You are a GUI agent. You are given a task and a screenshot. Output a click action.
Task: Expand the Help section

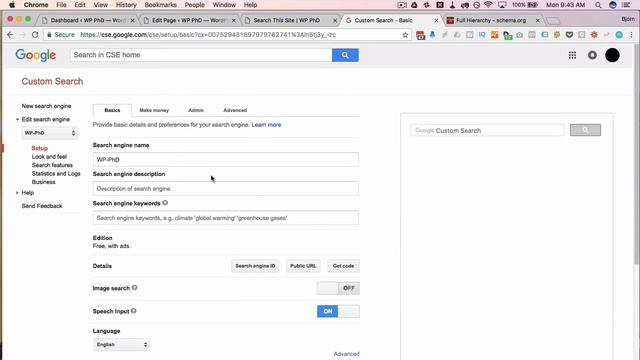coord(18,193)
